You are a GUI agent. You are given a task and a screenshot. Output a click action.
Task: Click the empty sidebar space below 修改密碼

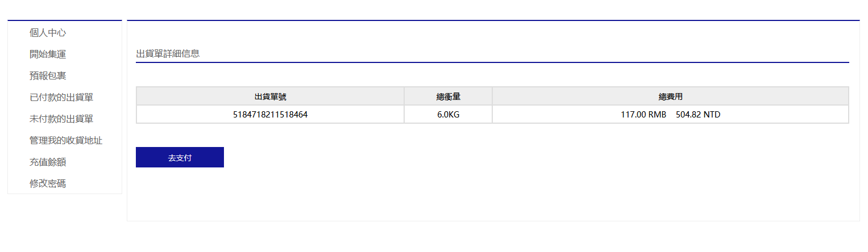65,221
